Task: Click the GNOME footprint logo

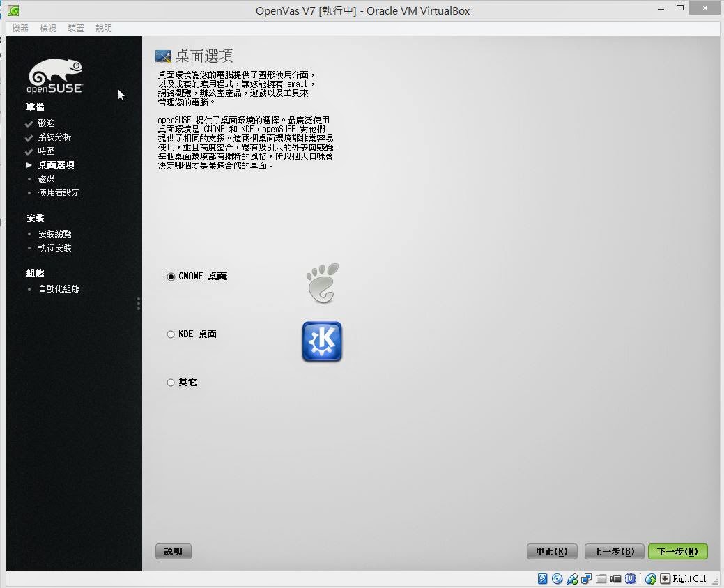Action: [x=323, y=283]
